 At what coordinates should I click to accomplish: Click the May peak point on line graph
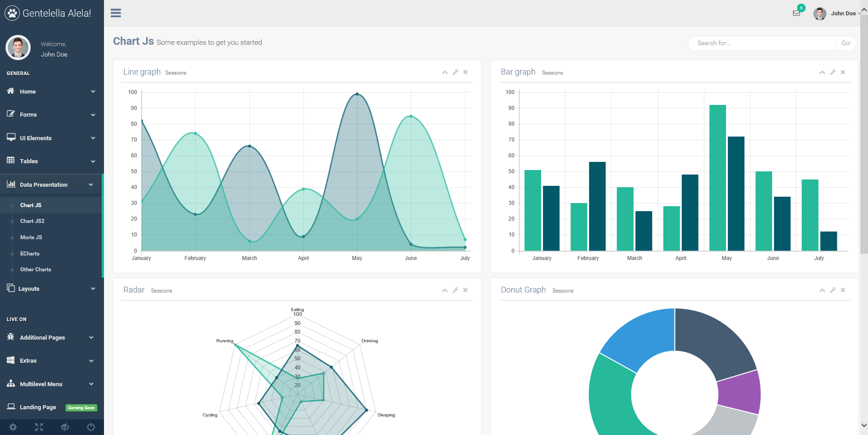(x=357, y=94)
